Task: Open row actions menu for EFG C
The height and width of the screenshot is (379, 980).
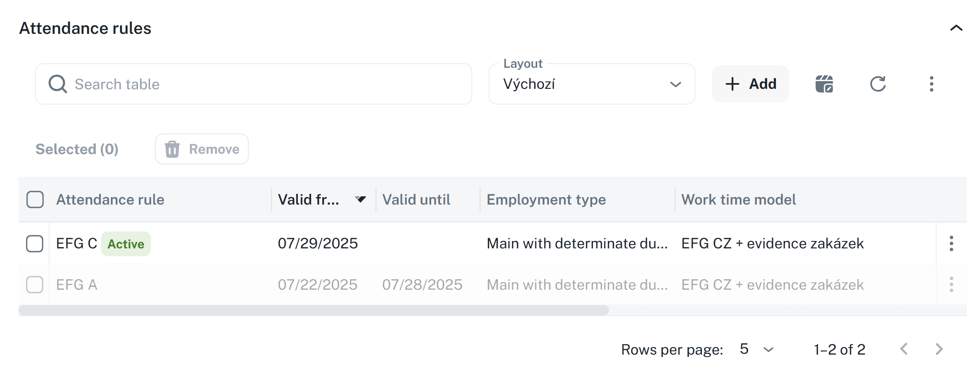Action: pos(951,243)
